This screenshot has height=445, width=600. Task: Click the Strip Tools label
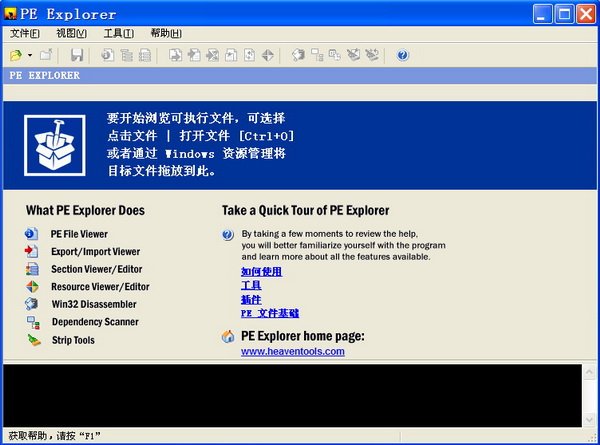click(x=73, y=340)
